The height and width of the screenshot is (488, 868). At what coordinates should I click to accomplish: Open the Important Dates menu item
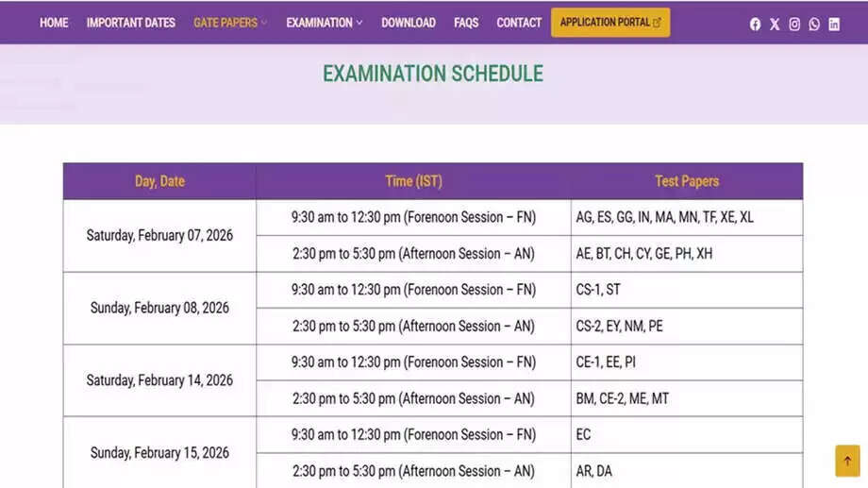click(x=130, y=23)
